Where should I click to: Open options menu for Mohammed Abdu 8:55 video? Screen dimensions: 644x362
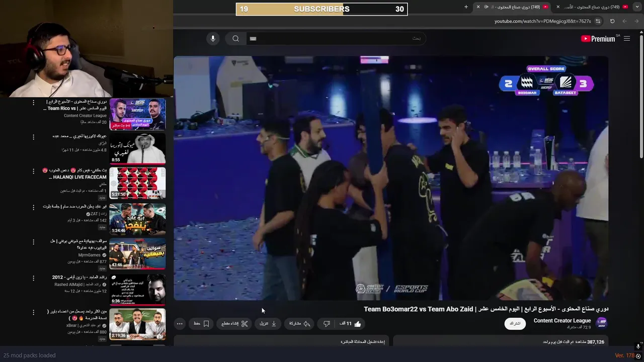[34, 137]
